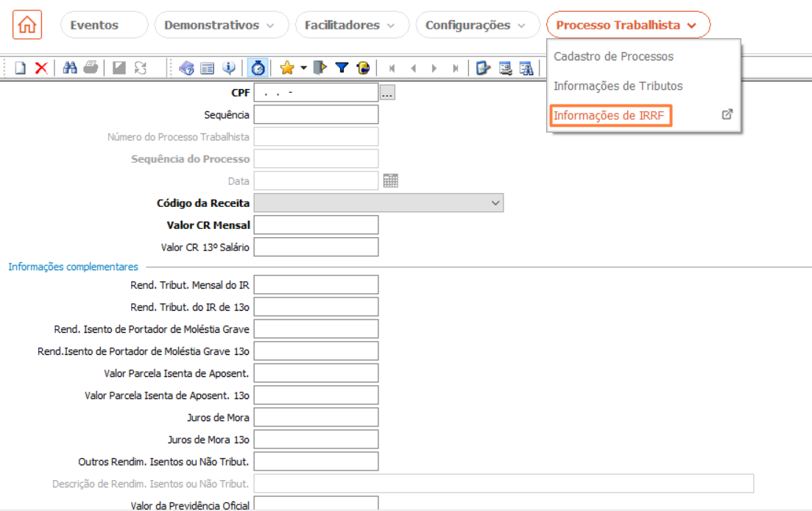Jump to last record arrow
812x511 pixels.
pyautogui.click(x=455, y=68)
